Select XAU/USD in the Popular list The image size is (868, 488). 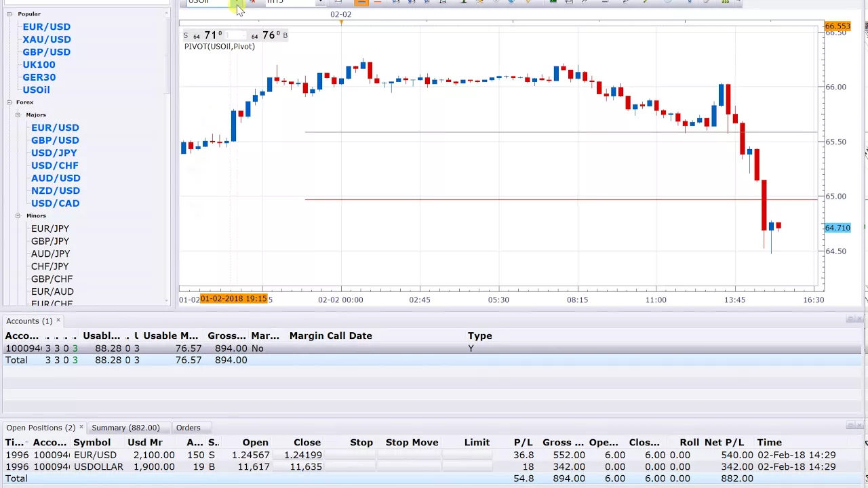pos(47,39)
